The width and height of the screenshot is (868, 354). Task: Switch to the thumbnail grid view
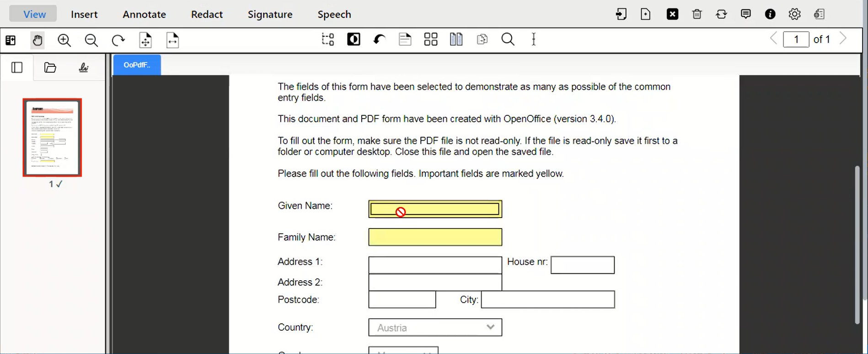coord(430,39)
